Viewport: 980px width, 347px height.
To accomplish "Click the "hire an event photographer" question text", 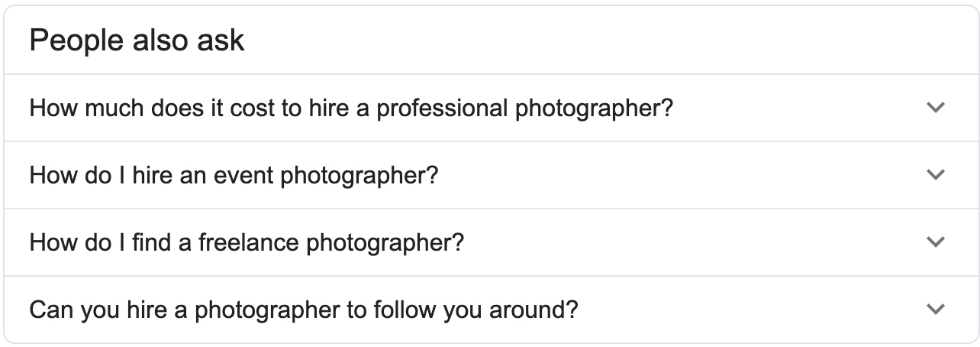I will tap(234, 175).
